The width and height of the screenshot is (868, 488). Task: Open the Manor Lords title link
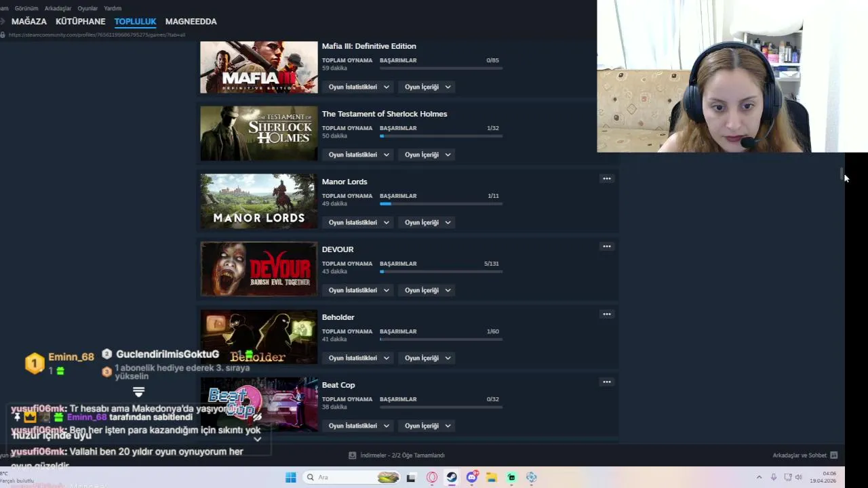pos(344,182)
